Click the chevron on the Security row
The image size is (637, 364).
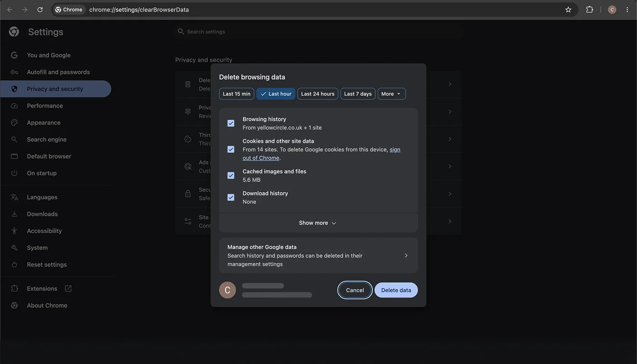[450, 194]
